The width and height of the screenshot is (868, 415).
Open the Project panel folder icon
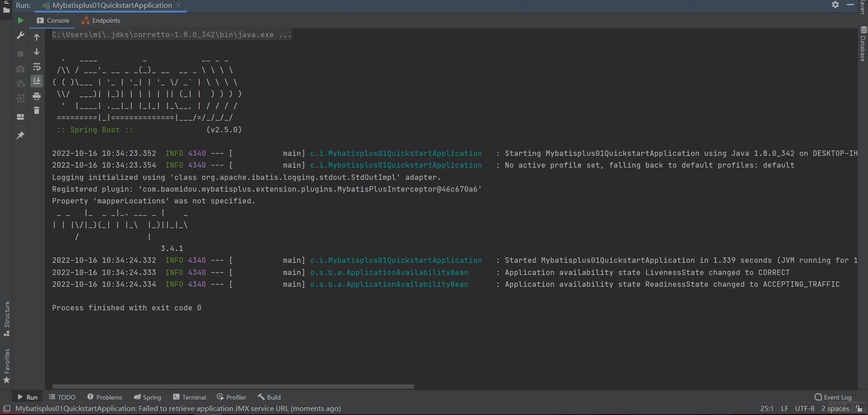6,9
